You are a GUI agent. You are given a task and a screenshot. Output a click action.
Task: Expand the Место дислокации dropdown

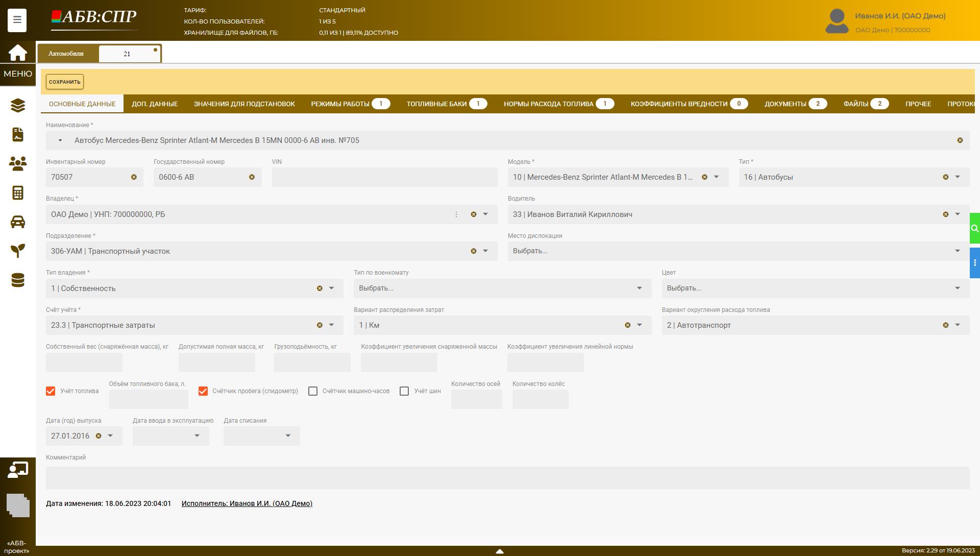click(957, 251)
